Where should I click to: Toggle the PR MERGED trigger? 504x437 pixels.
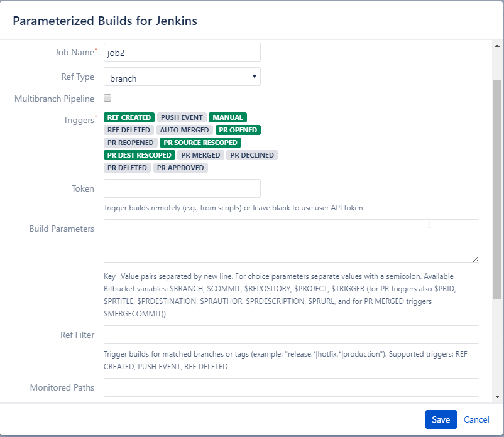click(x=200, y=154)
